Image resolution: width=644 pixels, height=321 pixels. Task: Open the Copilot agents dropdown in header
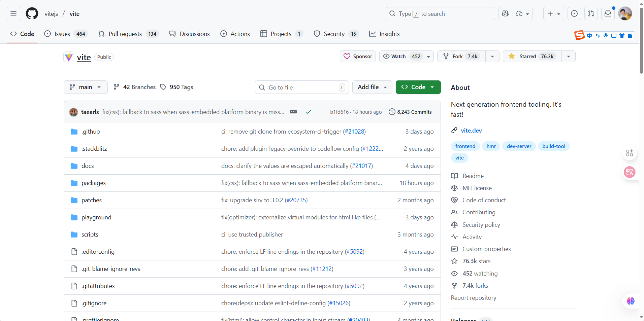[522, 14]
